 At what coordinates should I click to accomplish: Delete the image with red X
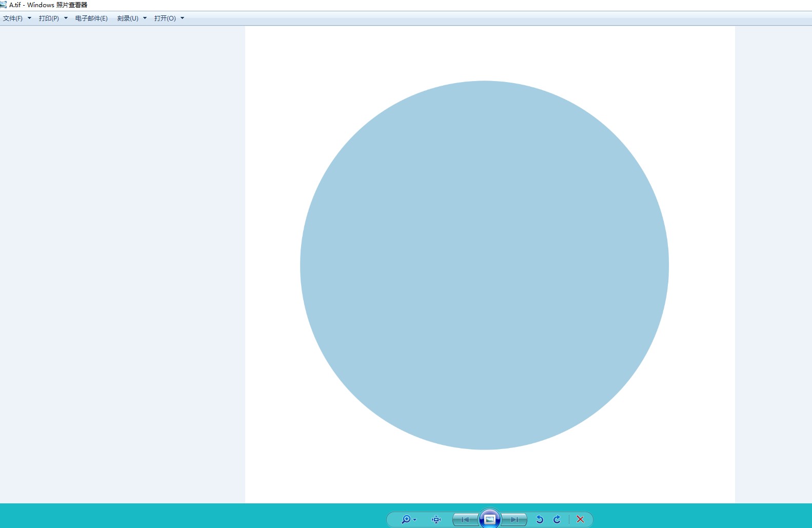pos(580,519)
